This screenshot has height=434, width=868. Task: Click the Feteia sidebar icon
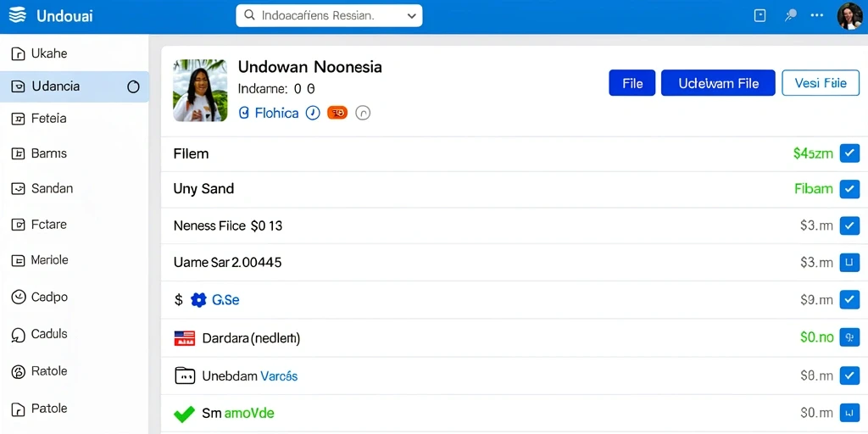[19, 119]
